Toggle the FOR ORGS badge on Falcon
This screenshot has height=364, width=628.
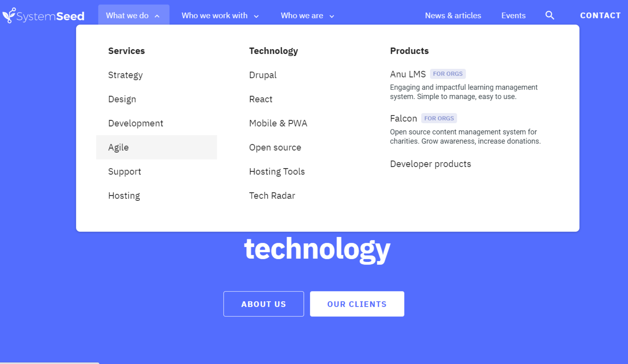click(439, 118)
